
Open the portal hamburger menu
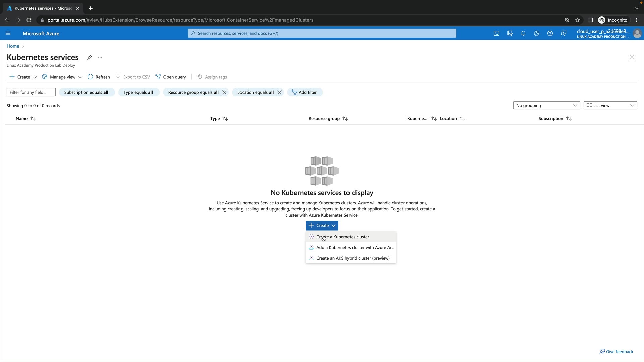pos(8,33)
